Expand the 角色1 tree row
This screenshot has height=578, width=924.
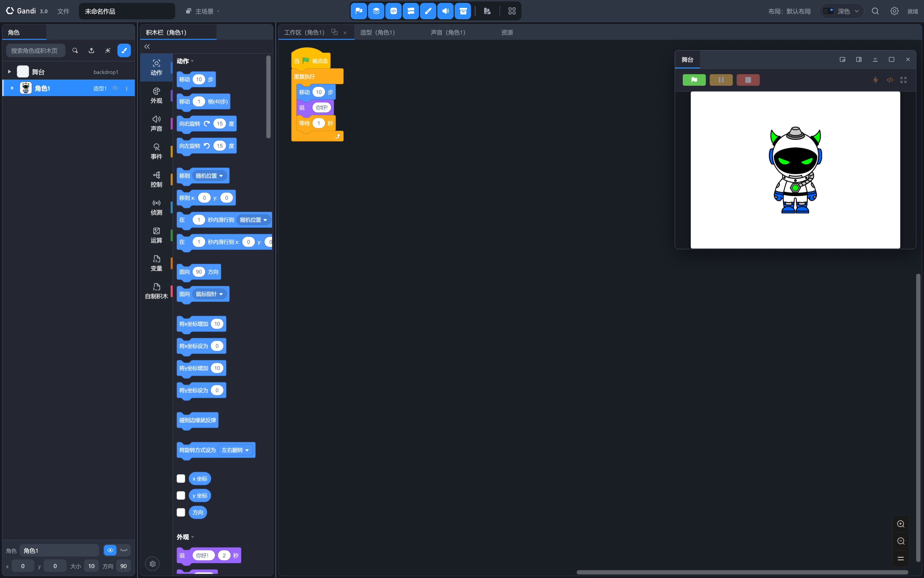(12, 88)
